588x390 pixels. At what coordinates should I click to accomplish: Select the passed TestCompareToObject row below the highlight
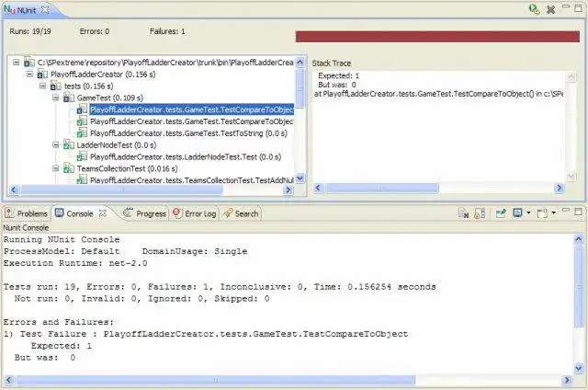192,121
